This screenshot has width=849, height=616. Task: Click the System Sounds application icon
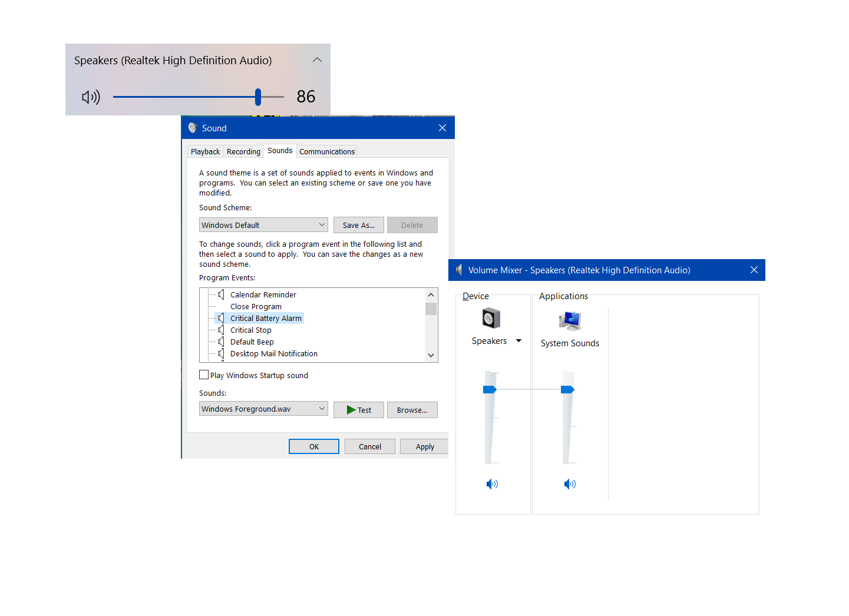(x=570, y=320)
